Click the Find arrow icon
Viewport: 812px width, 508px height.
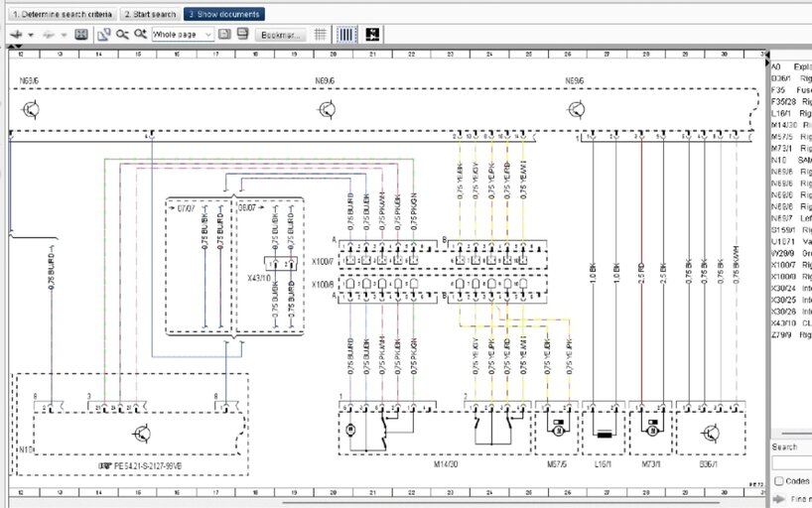779,499
